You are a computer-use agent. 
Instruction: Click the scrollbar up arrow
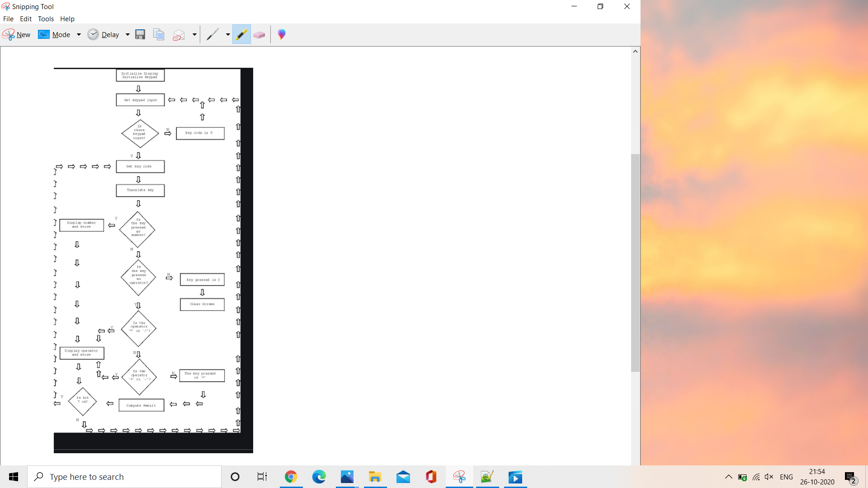pyautogui.click(x=635, y=52)
